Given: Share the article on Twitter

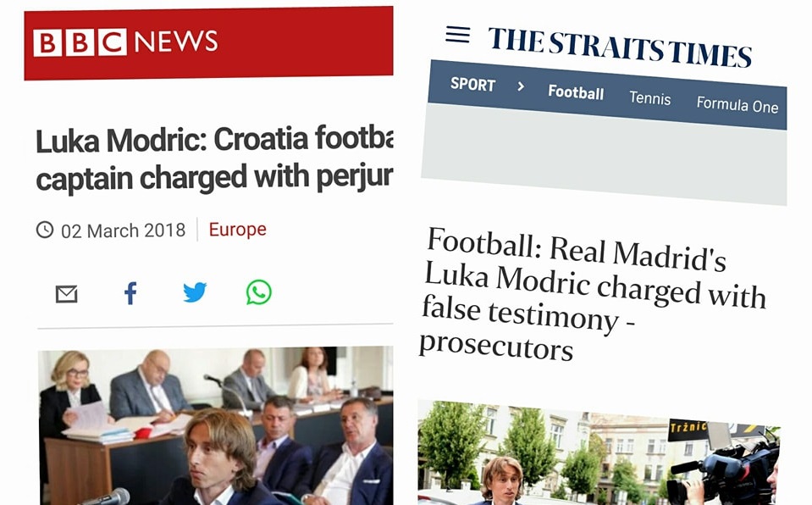Looking at the screenshot, I should (x=195, y=292).
